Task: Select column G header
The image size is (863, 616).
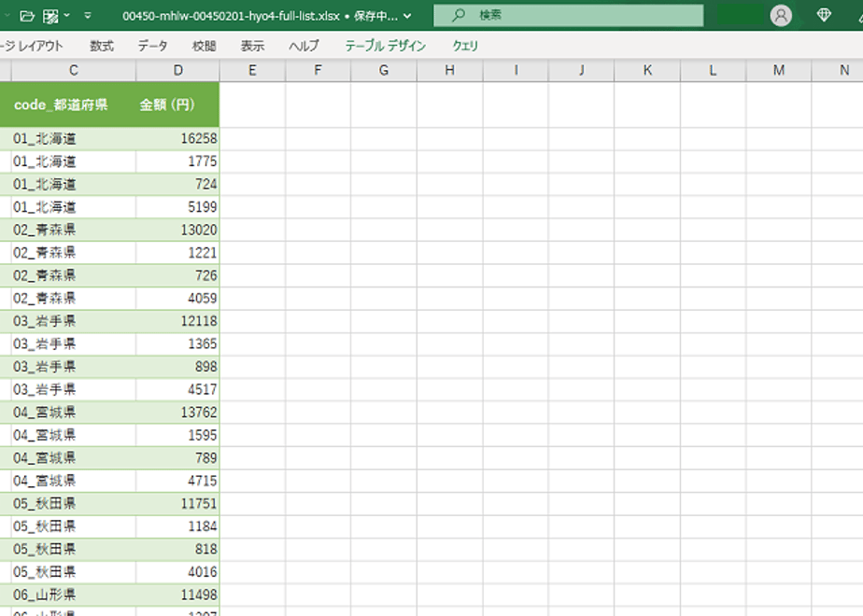Action: [x=384, y=70]
